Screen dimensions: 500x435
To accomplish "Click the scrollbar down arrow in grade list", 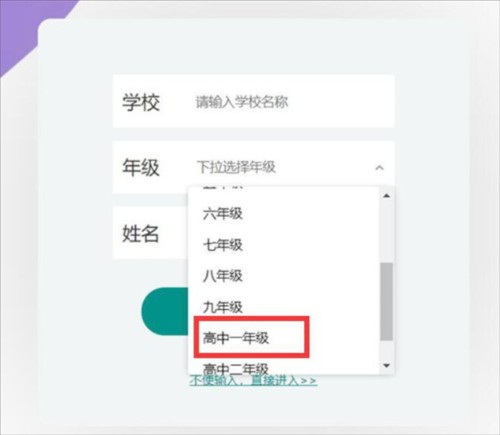I will [x=387, y=366].
